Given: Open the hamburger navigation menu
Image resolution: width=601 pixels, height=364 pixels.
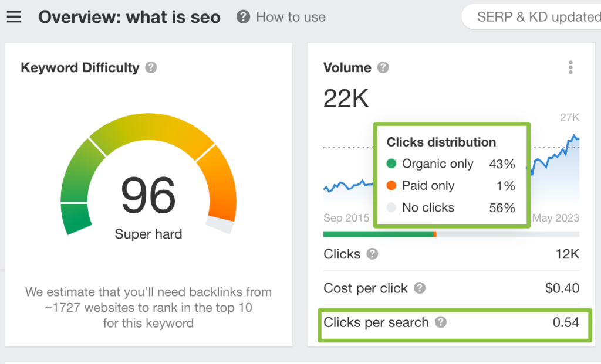Looking at the screenshot, I should click(13, 17).
